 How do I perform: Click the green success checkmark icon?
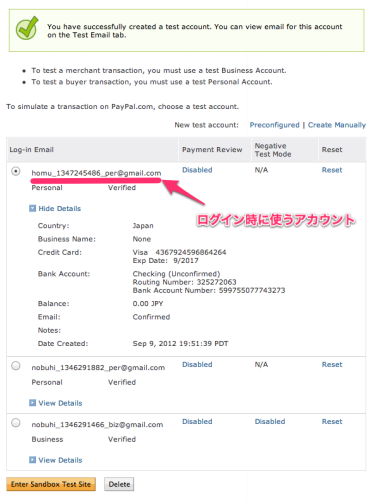pyautogui.click(x=27, y=28)
